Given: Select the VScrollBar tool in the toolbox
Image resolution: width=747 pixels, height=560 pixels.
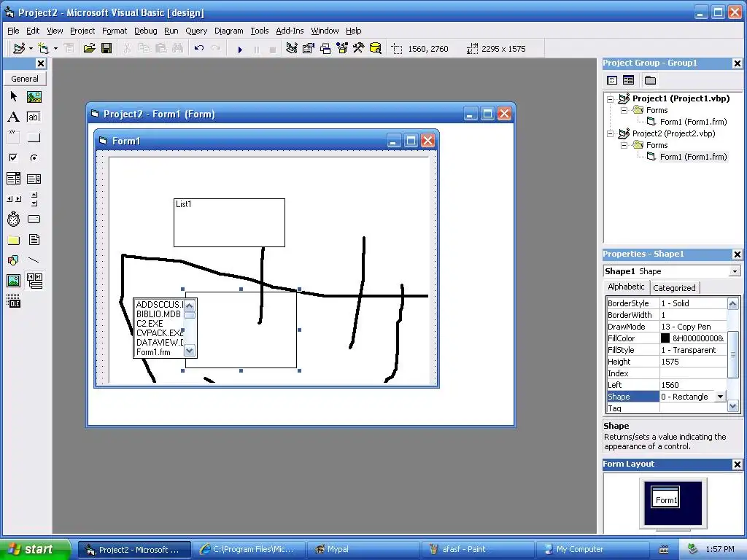Looking at the screenshot, I should tap(34, 199).
